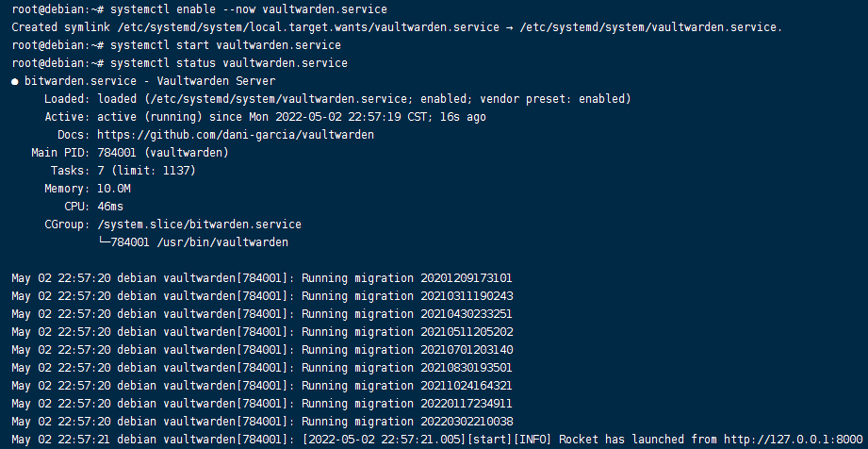The height and width of the screenshot is (449, 868).
Task: Click the 'CPU: 46ms' value
Action: (110, 207)
